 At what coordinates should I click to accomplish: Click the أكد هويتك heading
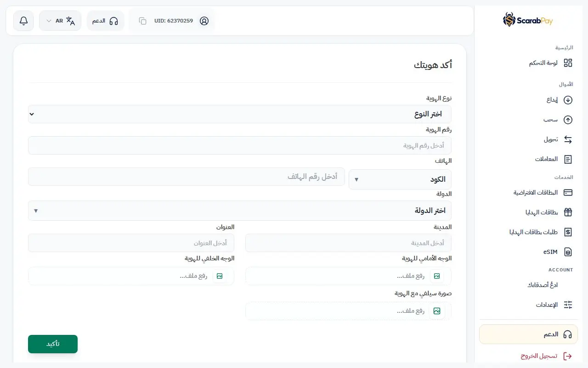tap(433, 65)
